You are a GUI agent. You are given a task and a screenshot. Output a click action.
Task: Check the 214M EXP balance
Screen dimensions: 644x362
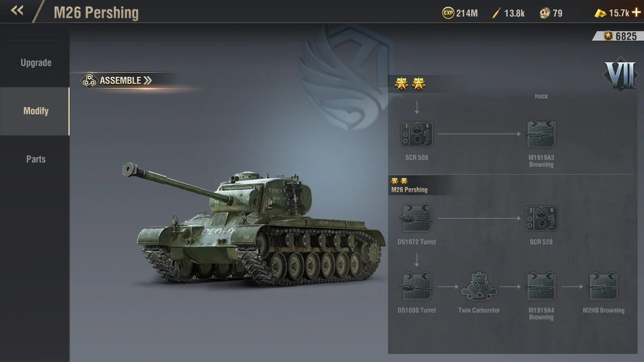(x=460, y=13)
